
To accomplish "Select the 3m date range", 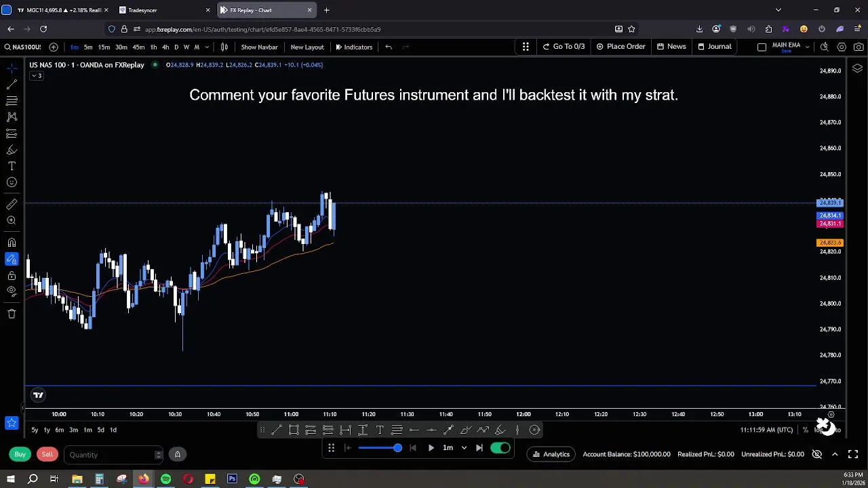I will click(73, 430).
